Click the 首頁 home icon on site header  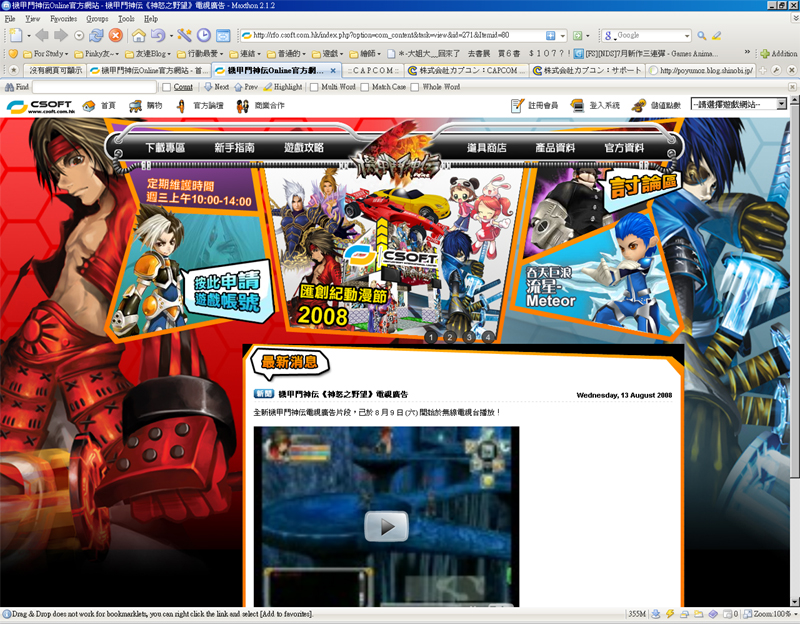coord(89,106)
